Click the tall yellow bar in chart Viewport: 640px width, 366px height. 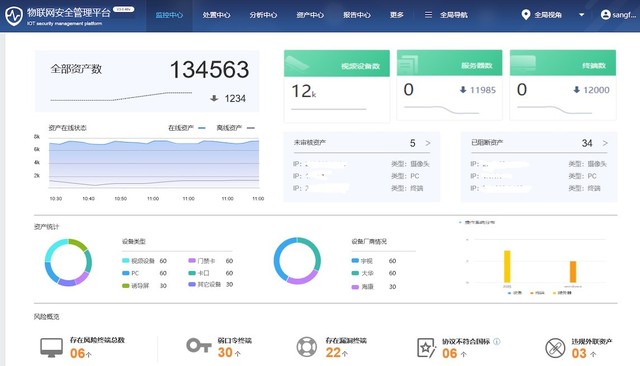[507, 266]
